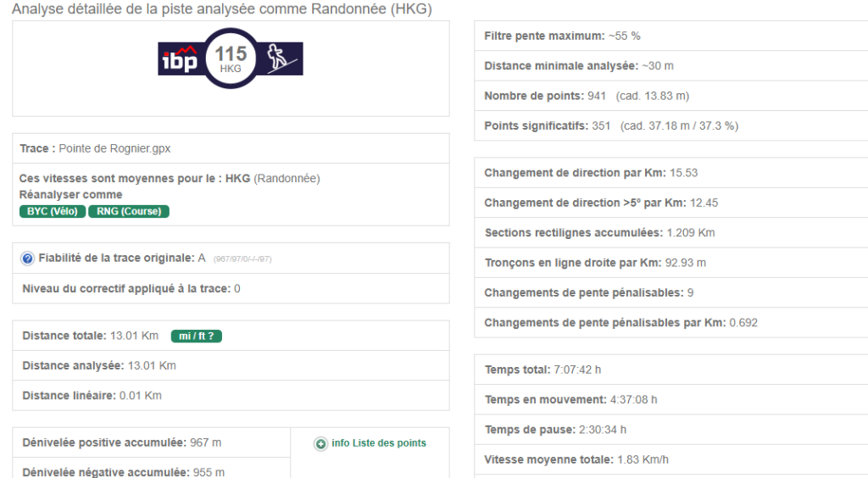Image resolution: width=868 pixels, height=478 pixels.
Task: Switch units with the mi / ft ? button
Action: point(197,336)
